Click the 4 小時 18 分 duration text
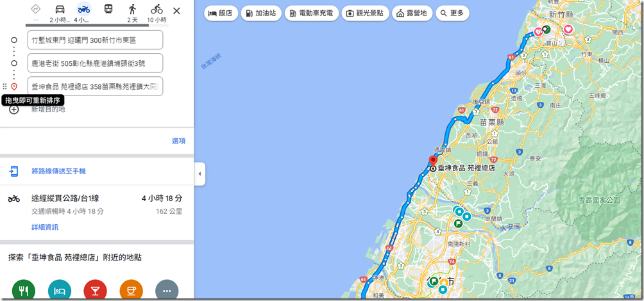The width and height of the screenshot is (644, 301). coord(162,199)
